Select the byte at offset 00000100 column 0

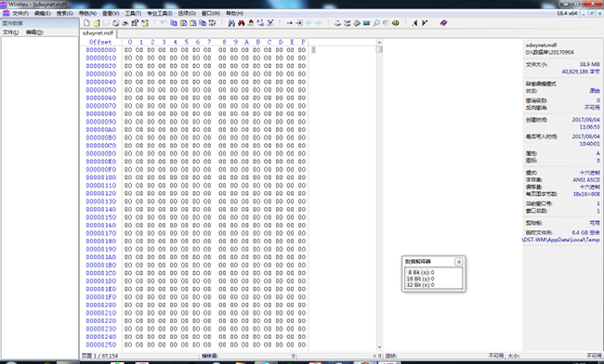coord(128,177)
